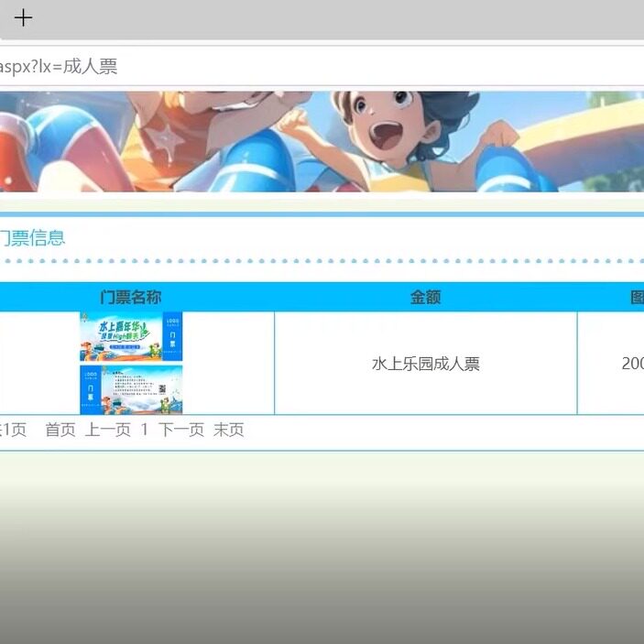Image resolution: width=644 pixels, height=644 pixels.
Task: Open a new browser tab with plus icon
Action: 23,17
